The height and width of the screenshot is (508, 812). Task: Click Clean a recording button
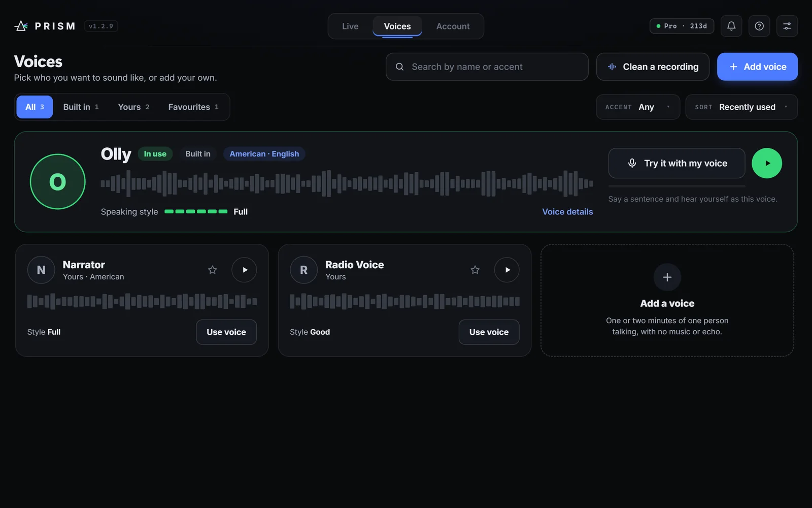(x=653, y=67)
